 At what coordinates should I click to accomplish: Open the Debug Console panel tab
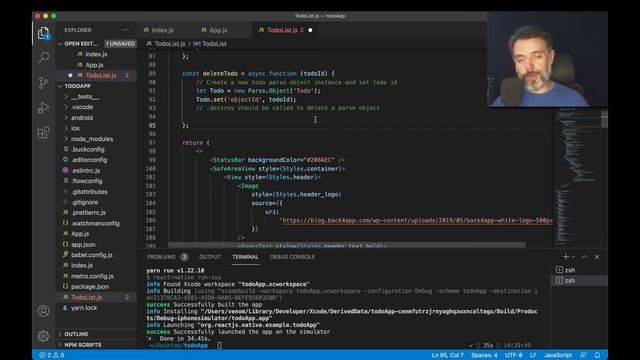(x=292, y=257)
